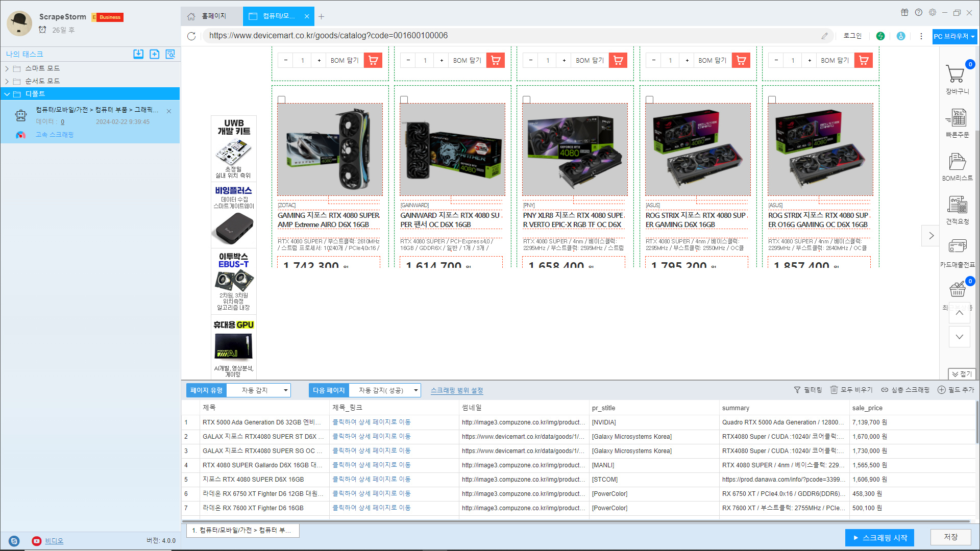Click the right arrow product slider button

931,236
